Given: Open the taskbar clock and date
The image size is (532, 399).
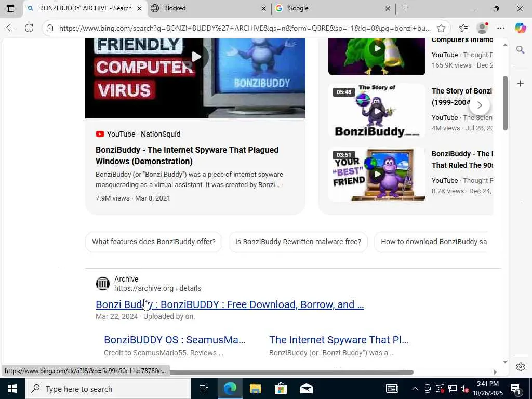Looking at the screenshot, I should tap(488, 389).
